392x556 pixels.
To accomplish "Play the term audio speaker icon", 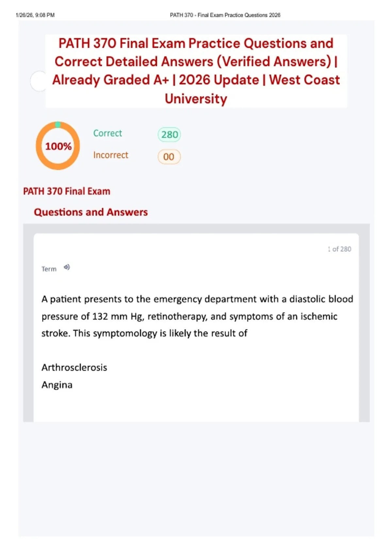I will pyautogui.click(x=67, y=268).
